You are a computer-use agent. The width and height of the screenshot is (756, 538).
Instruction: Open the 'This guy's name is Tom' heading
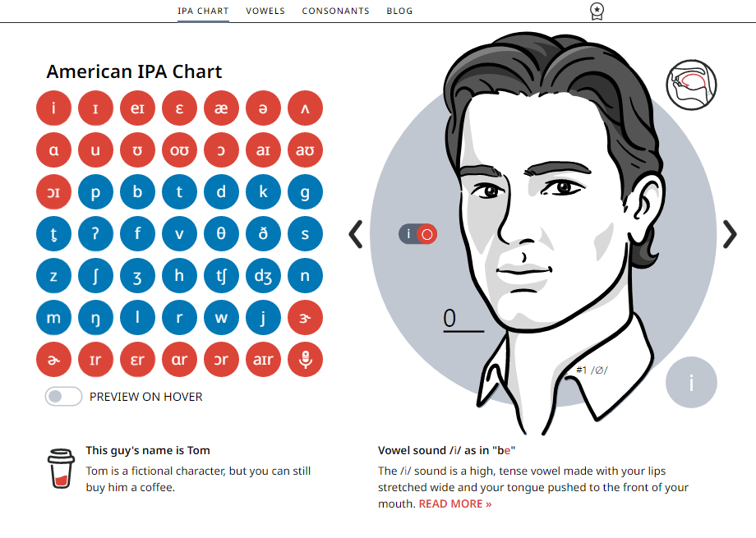pos(148,450)
